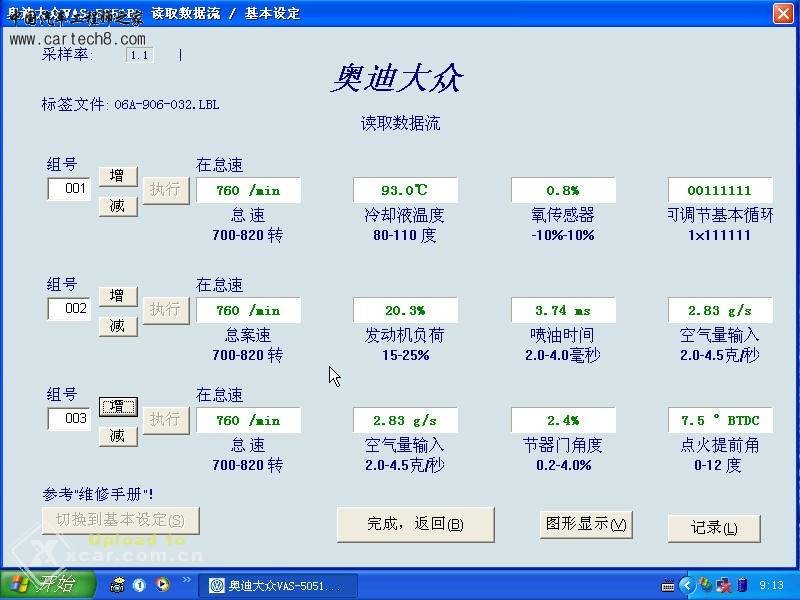
Task: Expand hidden tray icons with round arrow
Action: click(687, 585)
